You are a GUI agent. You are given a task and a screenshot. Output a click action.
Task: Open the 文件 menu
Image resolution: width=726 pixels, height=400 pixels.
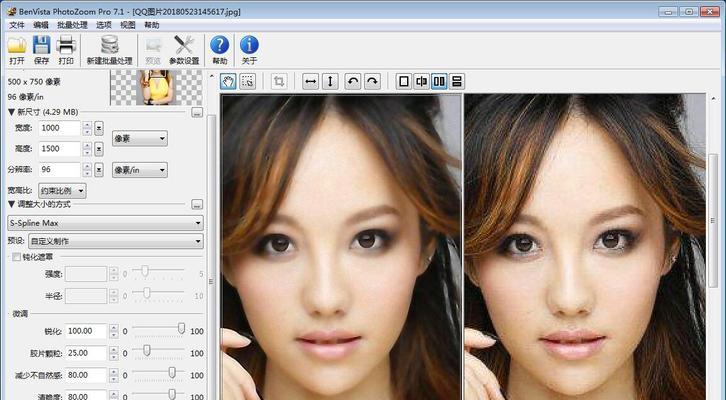point(17,25)
